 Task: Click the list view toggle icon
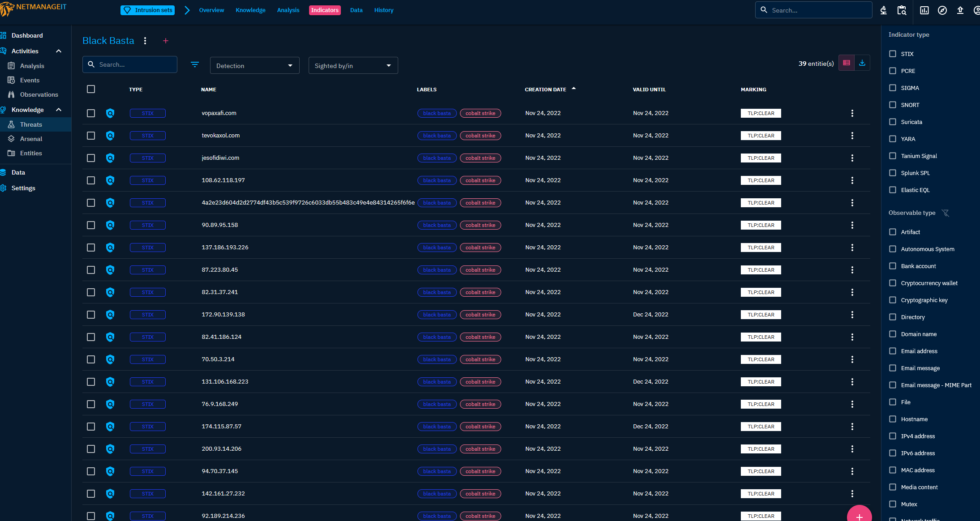point(847,63)
